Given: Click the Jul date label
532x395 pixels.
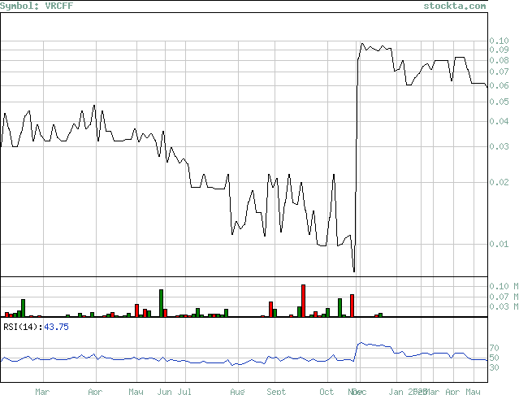Looking at the screenshot, I should (184, 392).
